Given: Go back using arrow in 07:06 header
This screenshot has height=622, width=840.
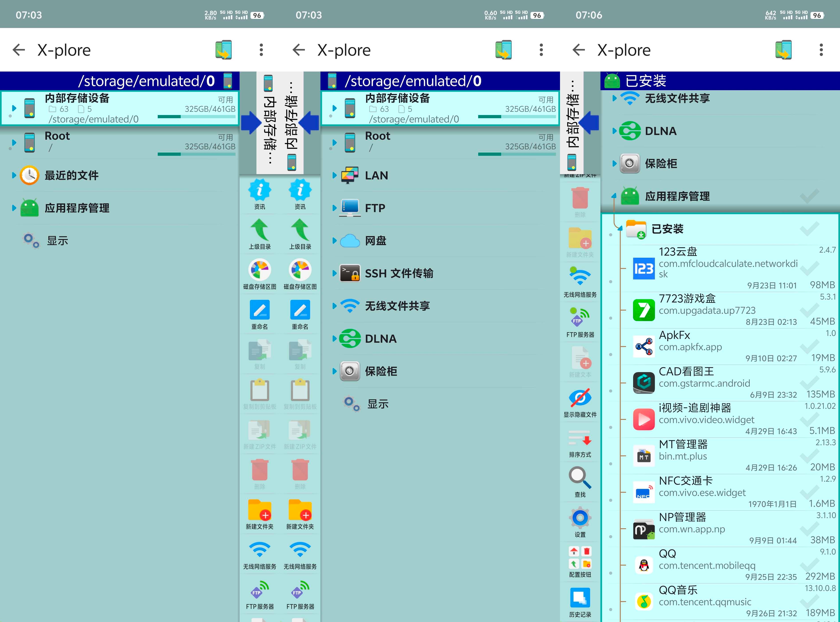Looking at the screenshot, I should [x=579, y=50].
